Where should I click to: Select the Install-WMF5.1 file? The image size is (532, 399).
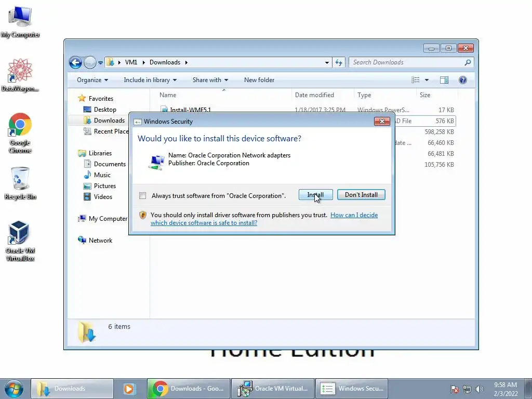tap(190, 110)
